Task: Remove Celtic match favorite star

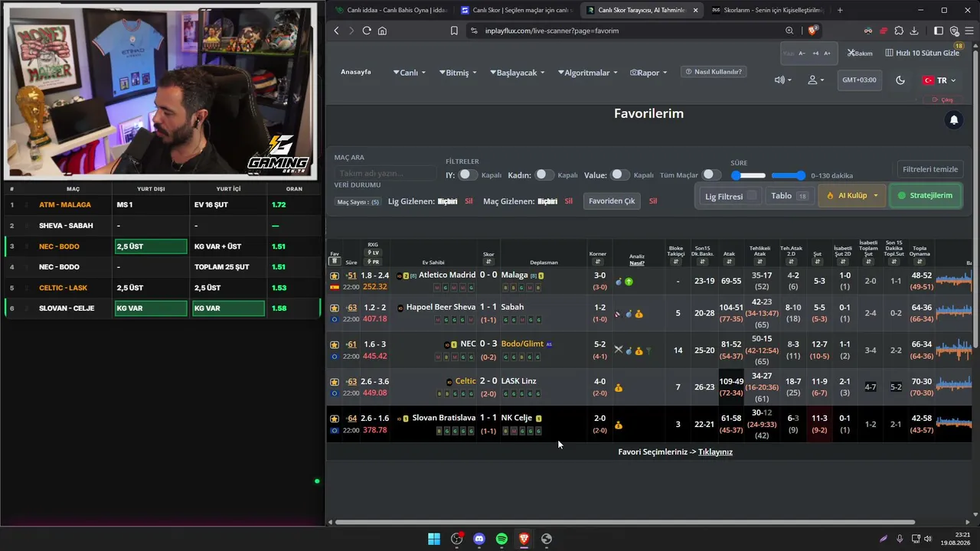Action: click(x=335, y=382)
